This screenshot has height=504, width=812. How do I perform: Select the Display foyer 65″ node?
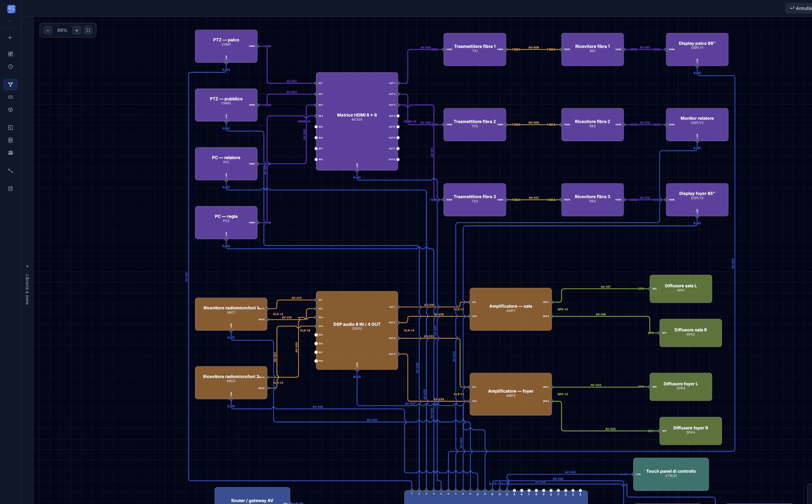click(697, 200)
